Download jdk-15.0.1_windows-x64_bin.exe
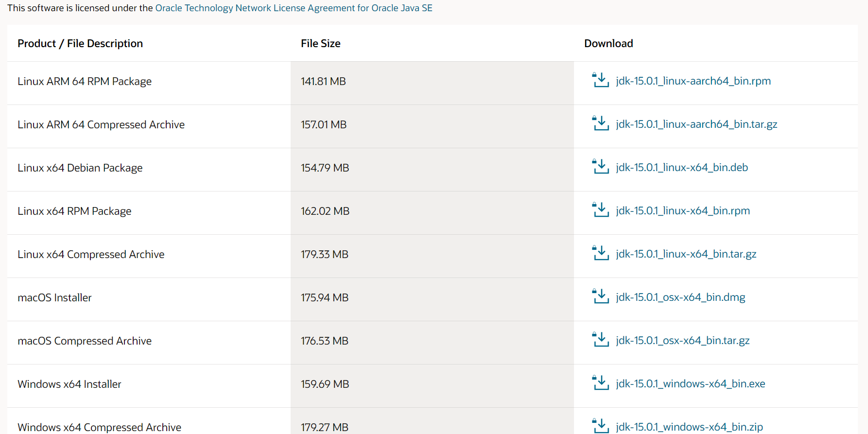 (x=691, y=384)
